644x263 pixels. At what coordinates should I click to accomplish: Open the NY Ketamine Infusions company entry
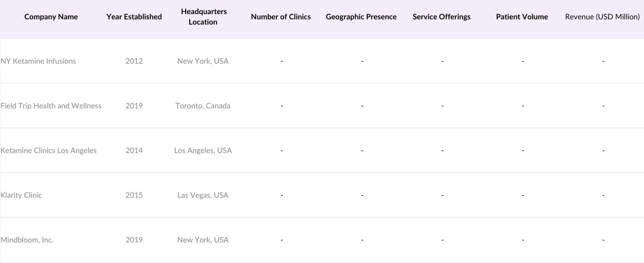tap(38, 61)
